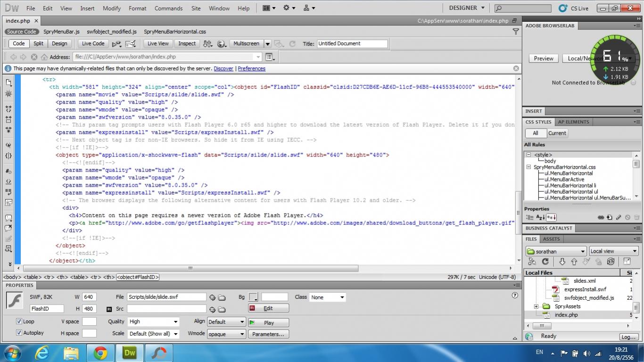
Task: Open the Align dropdown
Action: (226, 321)
